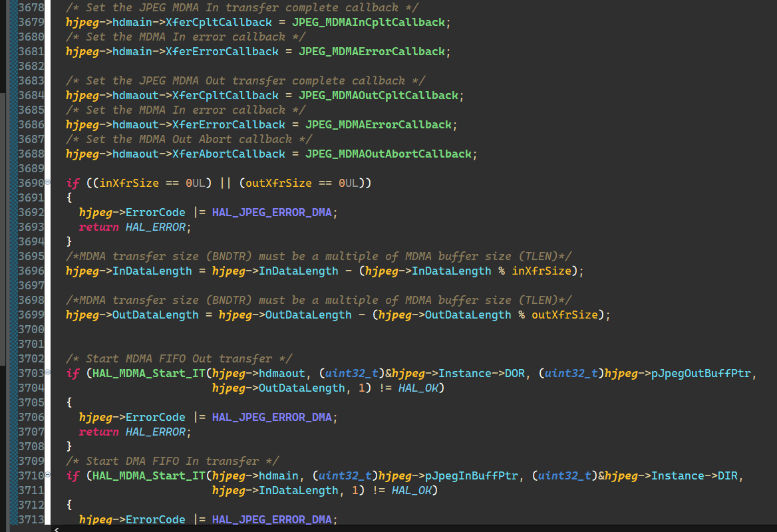Image resolution: width=777 pixels, height=532 pixels.
Task: Click the JPEG_MDMAOutAbortCallback identifier
Action: [388, 154]
